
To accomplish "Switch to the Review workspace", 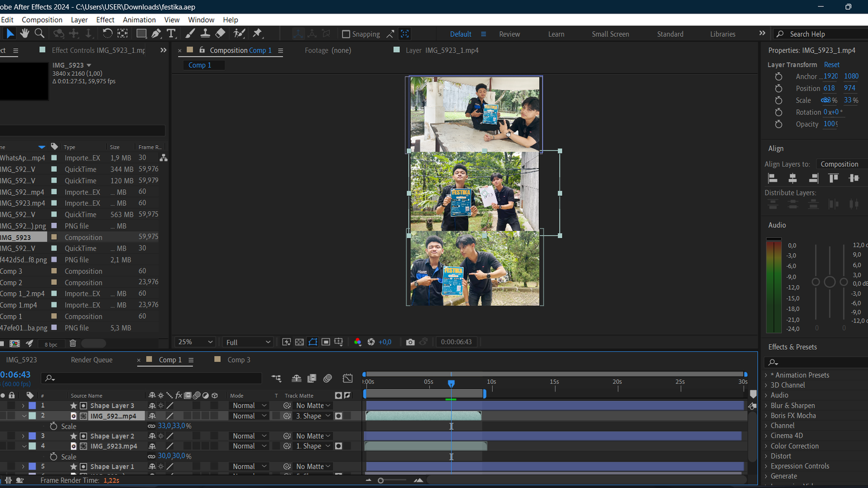I will [x=509, y=34].
